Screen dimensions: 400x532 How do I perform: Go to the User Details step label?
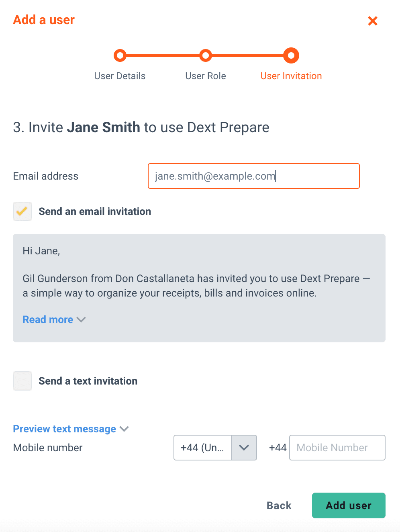click(x=120, y=76)
